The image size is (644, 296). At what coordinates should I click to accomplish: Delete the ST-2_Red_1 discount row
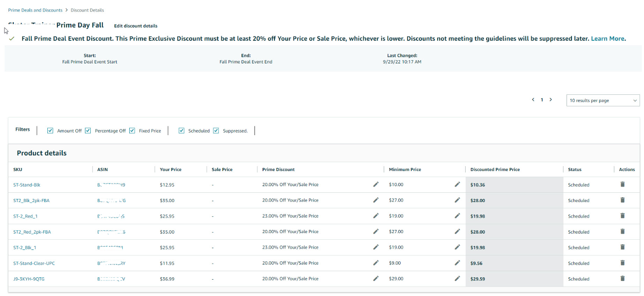point(622,216)
